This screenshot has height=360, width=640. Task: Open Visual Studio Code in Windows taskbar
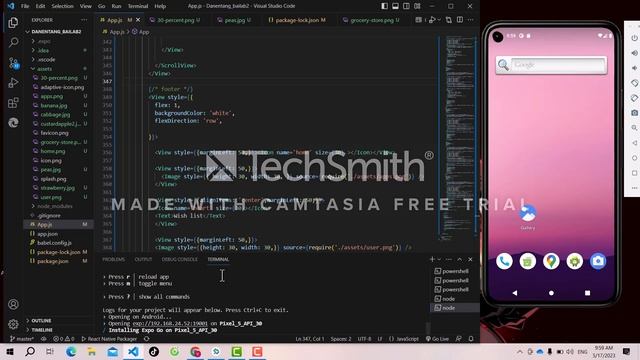point(133,351)
